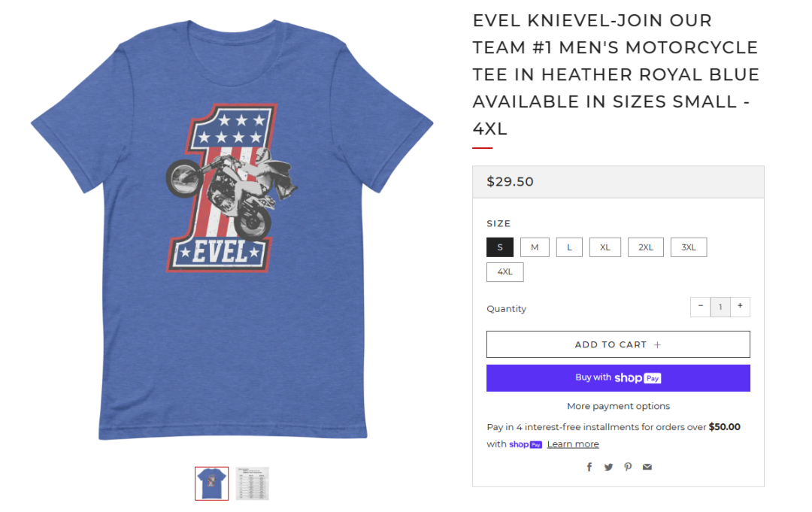
Task: Choose size XL
Action: pos(604,247)
